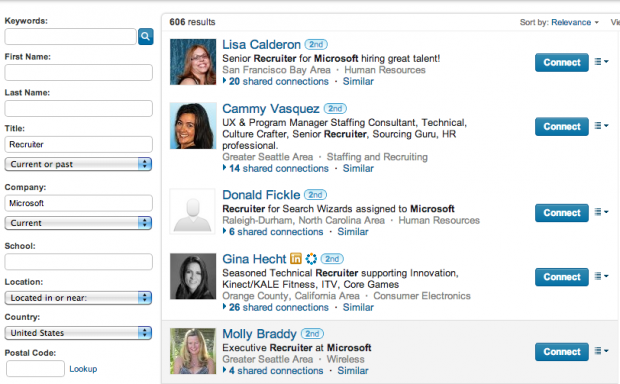Image resolution: width=620 pixels, height=384 pixels.
Task: Expand Gina Hecht's 26 shared connections
Action: coord(276,307)
